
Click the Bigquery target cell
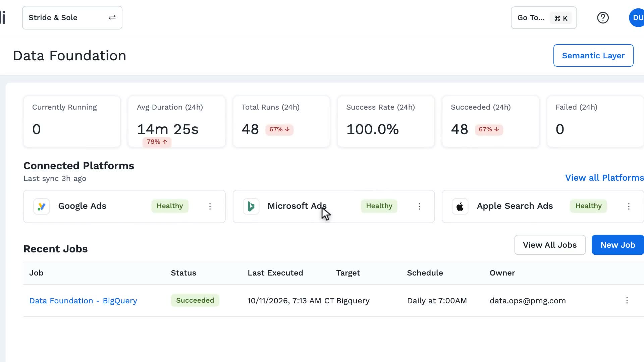pyautogui.click(x=353, y=301)
